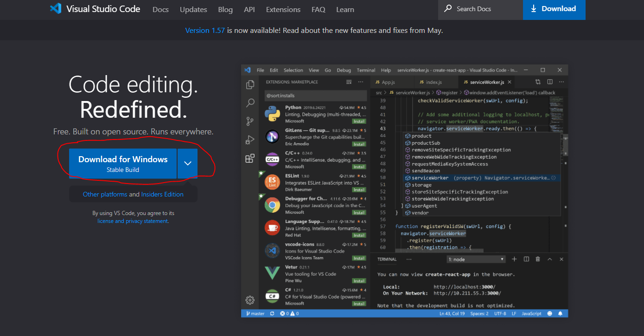Open the 1: node terminal dropdown

(476, 260)
